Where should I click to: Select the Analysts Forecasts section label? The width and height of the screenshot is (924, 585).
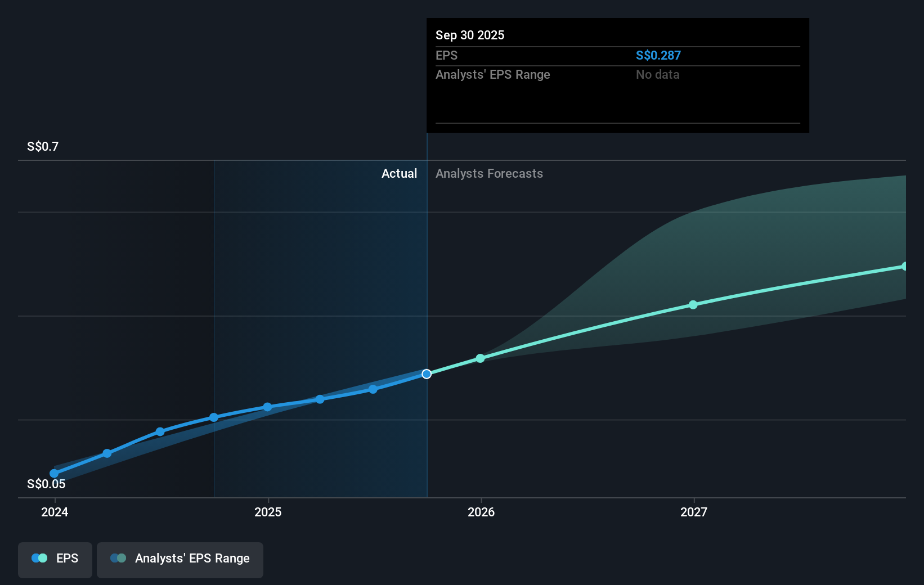coord(489,173)
